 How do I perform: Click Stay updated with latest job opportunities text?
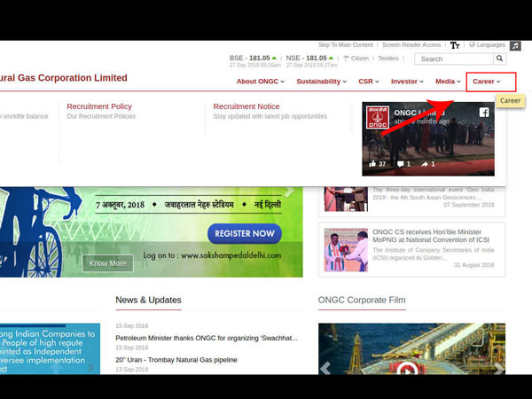pyautogui.click(x=270, y=116)
